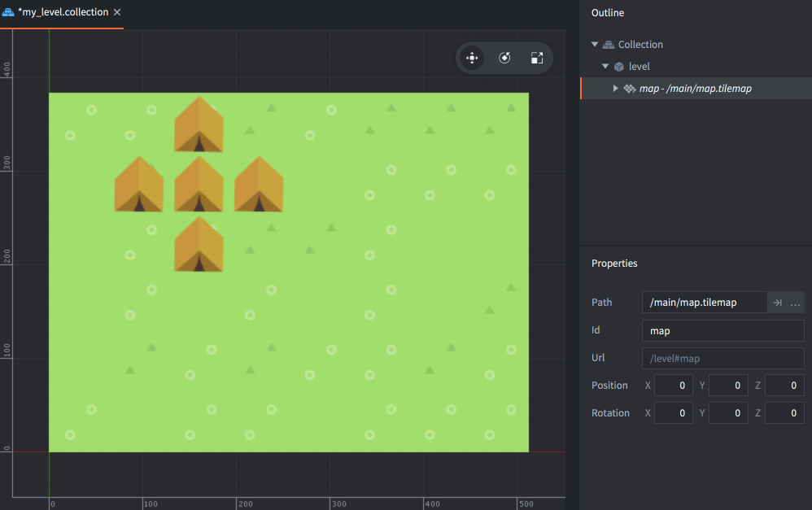Click the Rotation Z value box
The width and height of the screenshot is (812, 510).
click(x=784, y=412)
